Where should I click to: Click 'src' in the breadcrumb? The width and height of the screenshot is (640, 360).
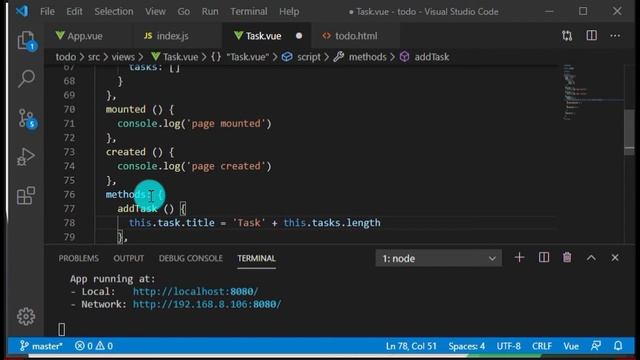tap(93, 57)
